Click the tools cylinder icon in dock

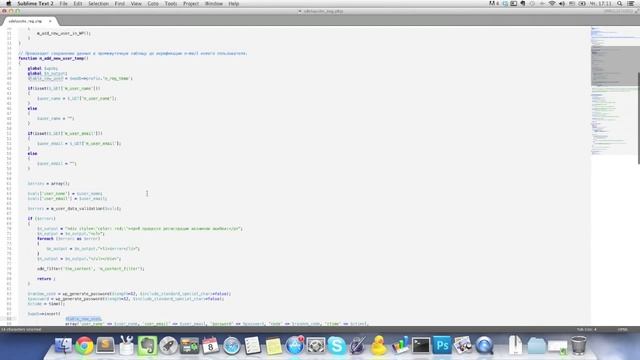(x=127, y=345)
